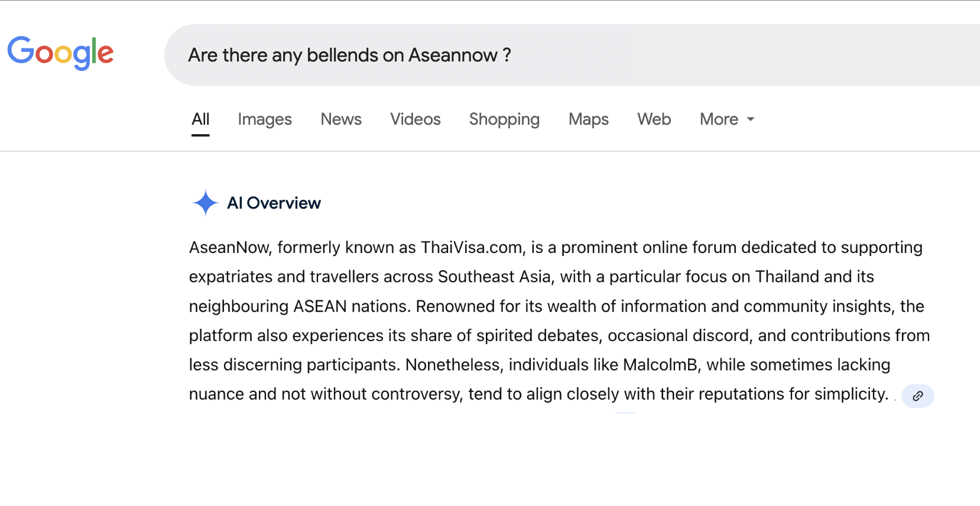Select the All results tab
Viewport: 980px width, 506px height.
(x=200, y=119)
